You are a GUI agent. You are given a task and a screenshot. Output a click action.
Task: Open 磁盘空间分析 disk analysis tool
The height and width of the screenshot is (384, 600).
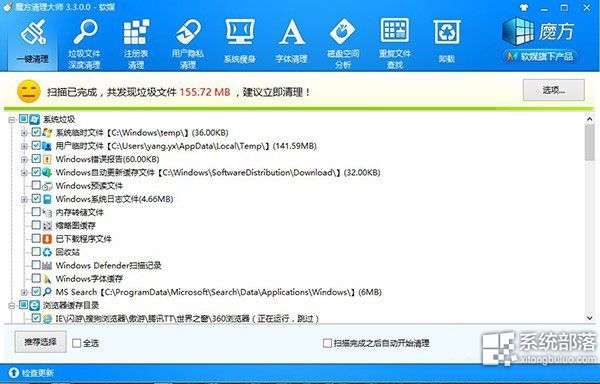pyautogui.click(x=343, y=43)
